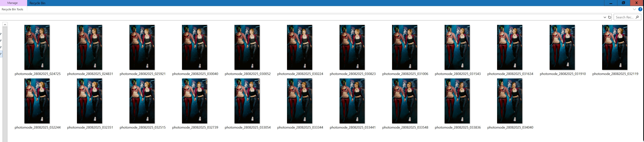Click file name text photomode_28082025_032119
Image resolution: width=644 pixels, height=142 pixels.
point(615,74)
